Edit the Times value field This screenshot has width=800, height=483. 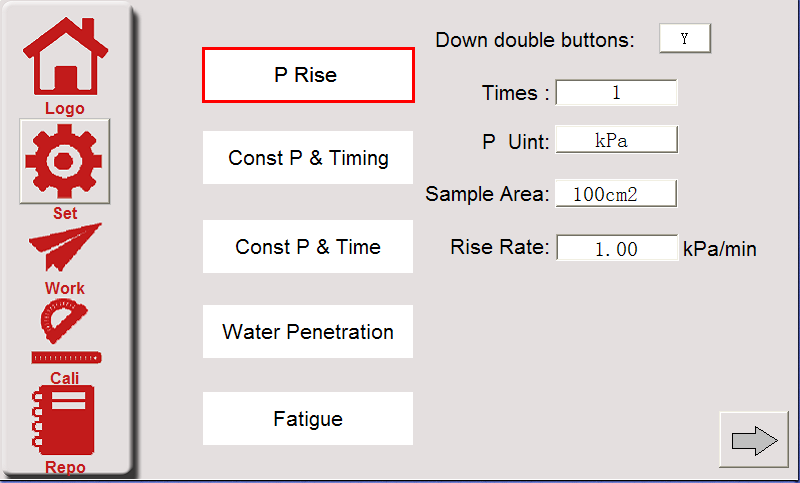[x=616, y=92]
